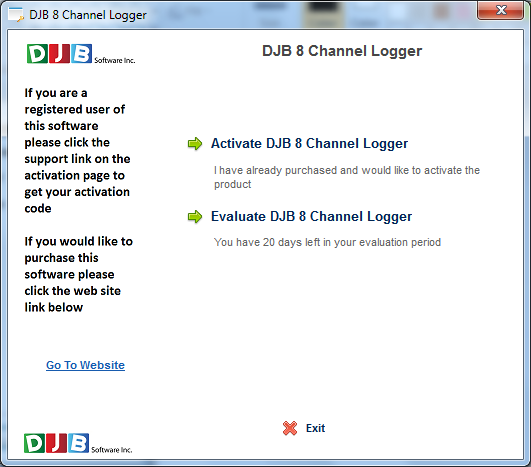The height and width of the screenshot is (467, 531).
Task: Click 'Software Inc.' text in the bottom logo
Action: click(112, 450)
